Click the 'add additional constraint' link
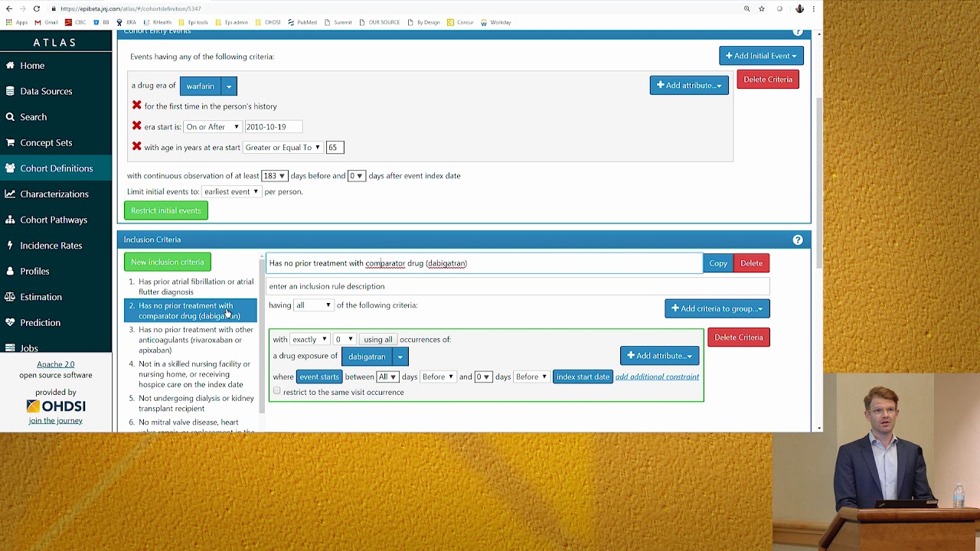 [x=657, y=377]
